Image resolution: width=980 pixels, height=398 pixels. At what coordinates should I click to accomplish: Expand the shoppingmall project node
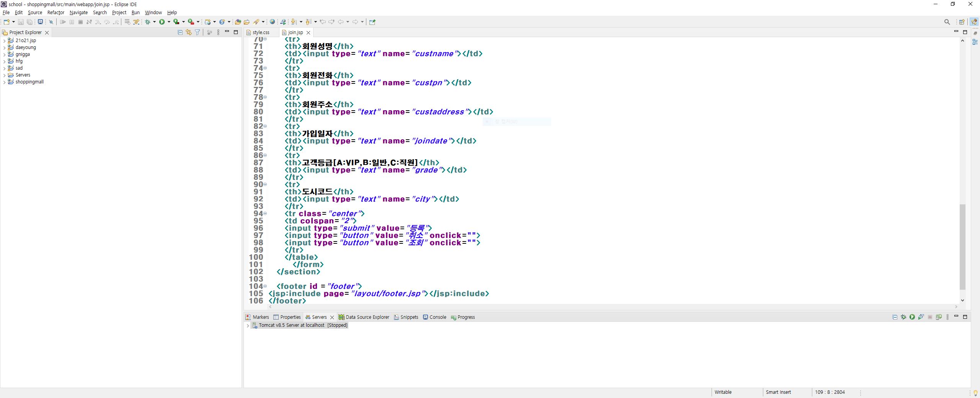(x=5, y=82)
